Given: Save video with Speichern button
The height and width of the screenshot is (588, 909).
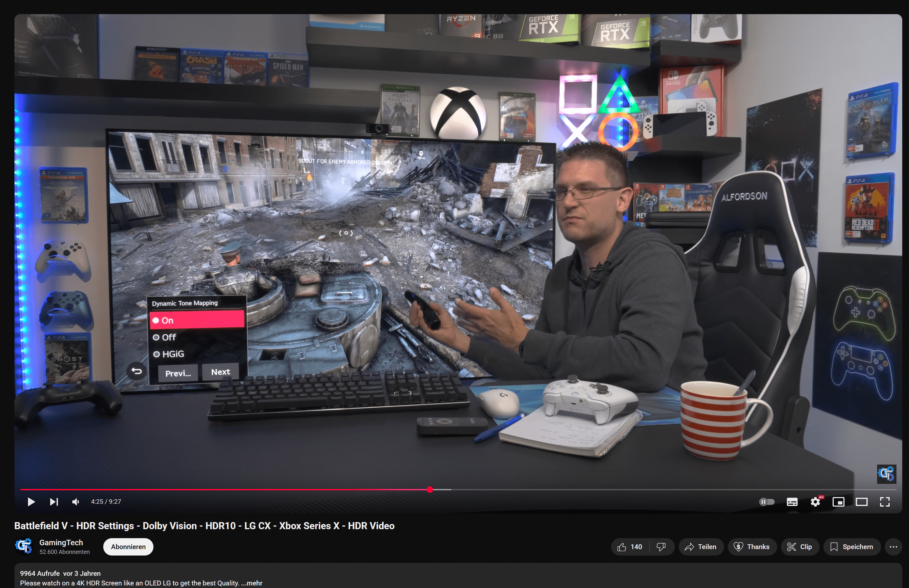Looking at the screenshot, I should tap(852, 547).
